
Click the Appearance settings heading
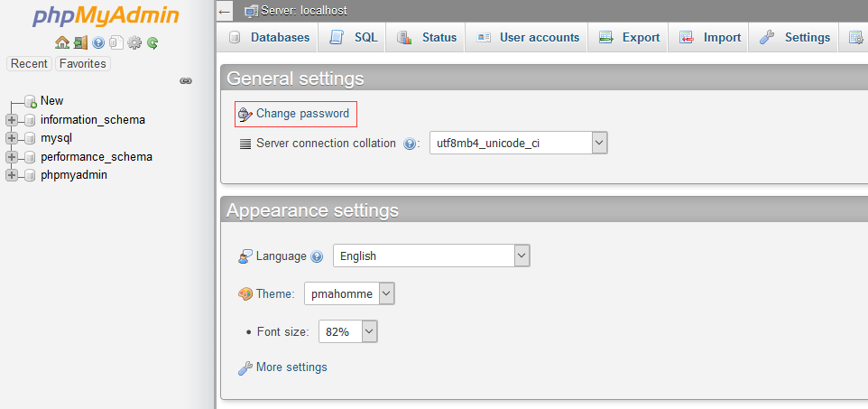[x=312, y=210]
